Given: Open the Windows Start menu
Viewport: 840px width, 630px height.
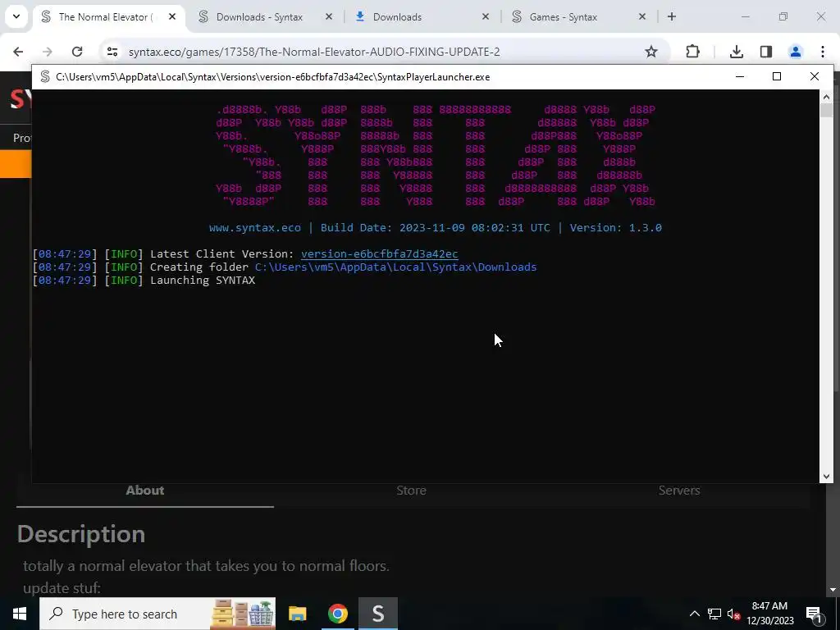Looking at the screenshot, I should point(20,614).
